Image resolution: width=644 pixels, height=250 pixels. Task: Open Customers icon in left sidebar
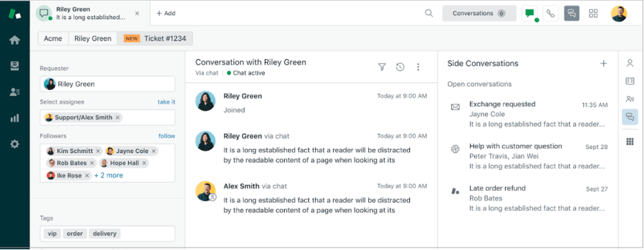click(14, 92)
